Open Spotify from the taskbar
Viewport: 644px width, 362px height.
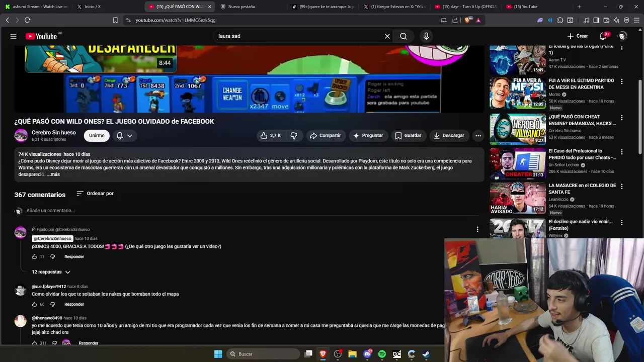tap(382, 354)
